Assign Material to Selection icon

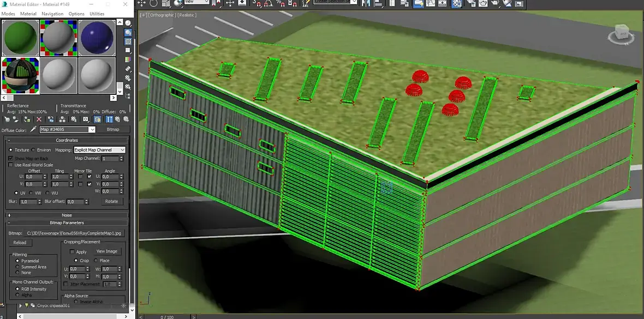27,119
